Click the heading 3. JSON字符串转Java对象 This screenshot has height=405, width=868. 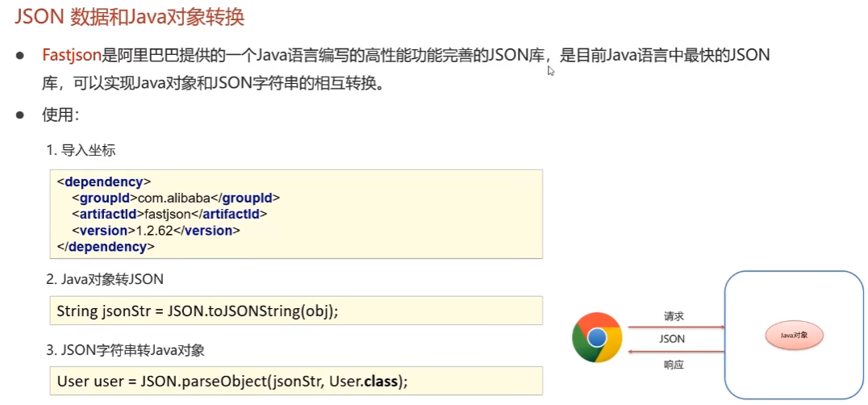(126, 350)
